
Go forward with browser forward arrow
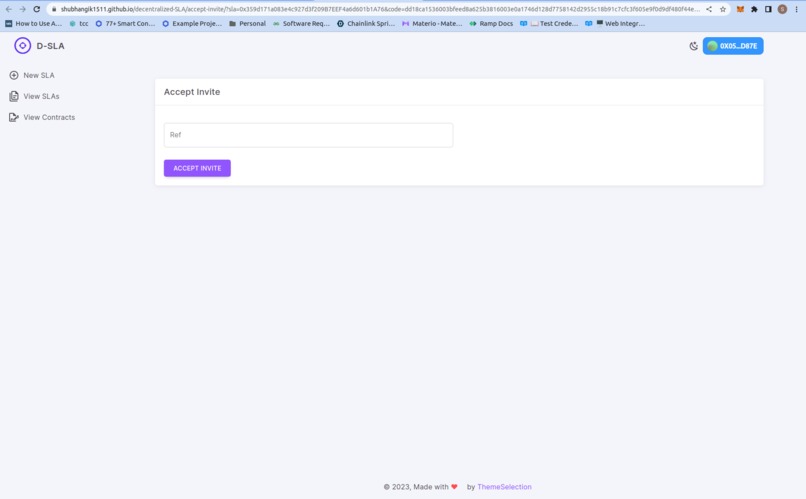click(23, 9)
